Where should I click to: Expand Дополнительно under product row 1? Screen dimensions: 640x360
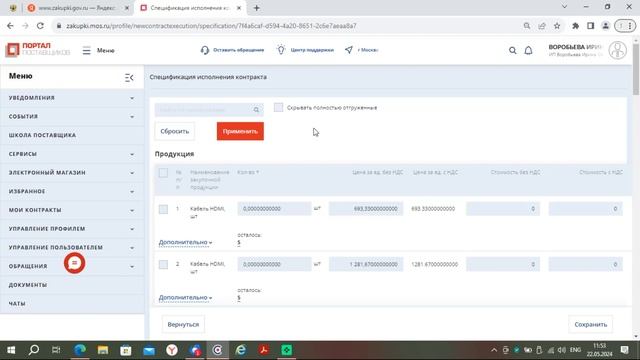pos(185,242)
